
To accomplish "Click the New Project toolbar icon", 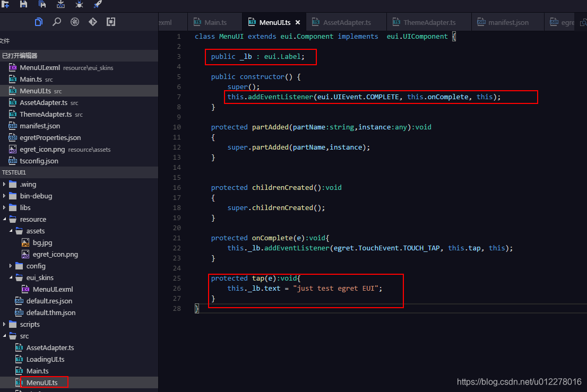I will [x=5, y=5].
